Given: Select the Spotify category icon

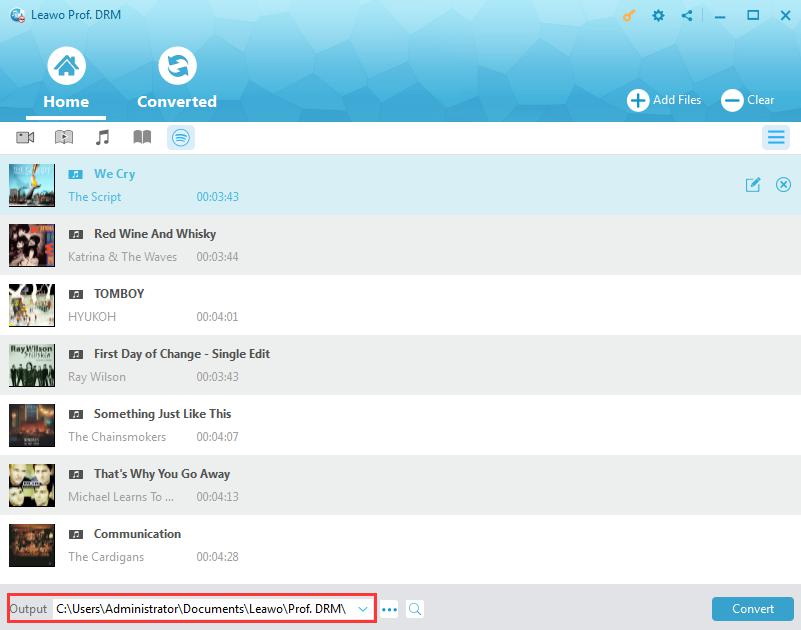Looking at the screenshot, I should tap(181, 137).
